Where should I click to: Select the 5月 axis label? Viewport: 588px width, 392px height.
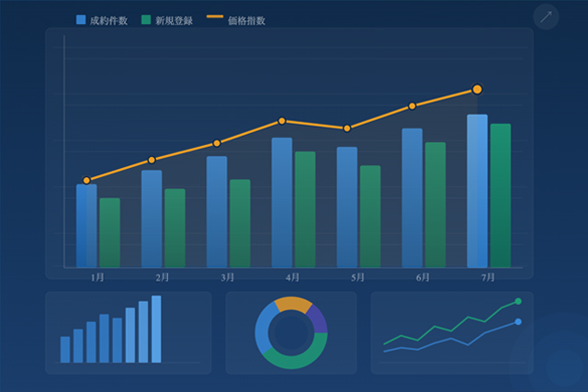tap(357, 277)
